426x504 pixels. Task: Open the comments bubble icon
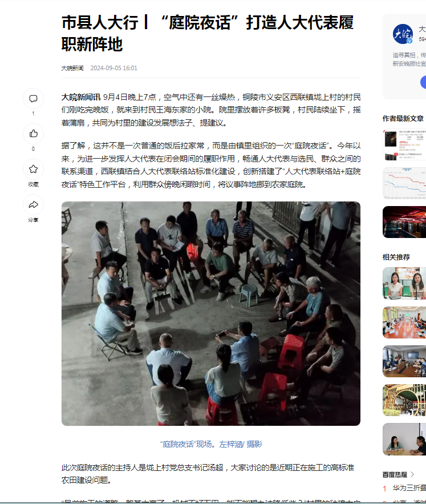pyautogui.click(x=33, y=99)
